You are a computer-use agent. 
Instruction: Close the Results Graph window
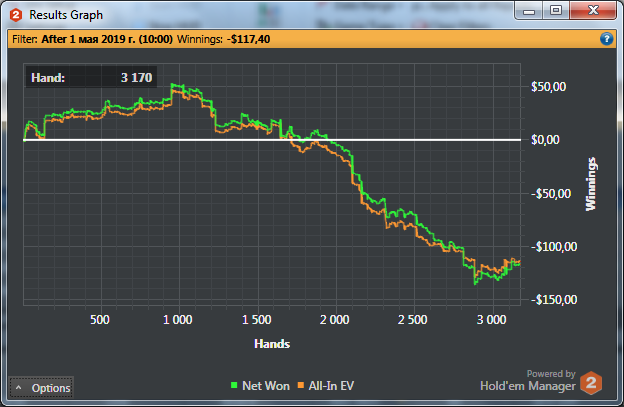click(x=593, y=10)
